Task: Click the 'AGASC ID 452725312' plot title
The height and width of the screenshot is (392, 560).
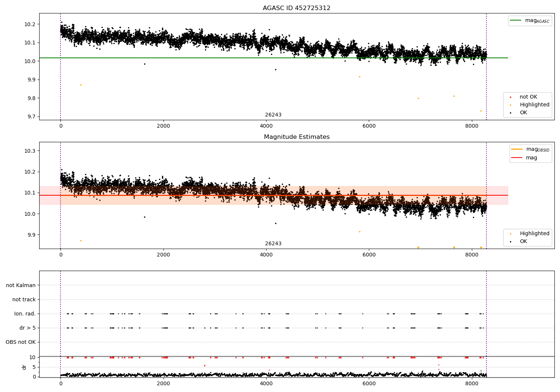Action: click(296, 8)
